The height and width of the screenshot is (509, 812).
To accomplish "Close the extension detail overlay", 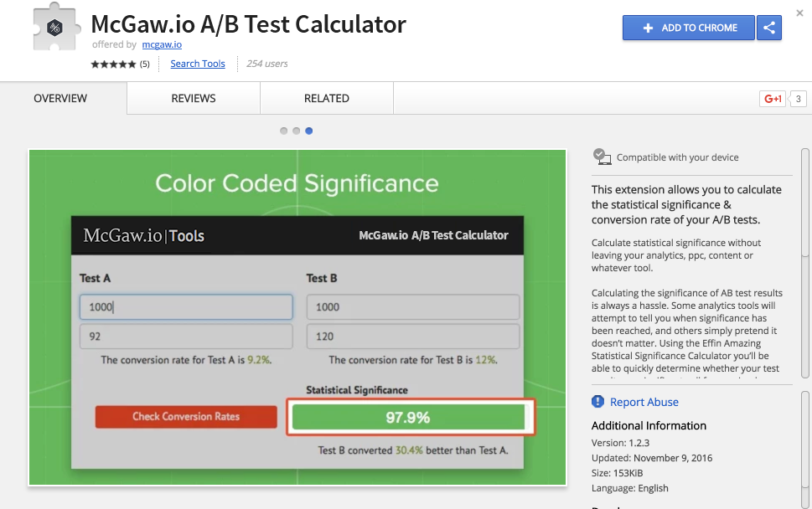I will (799, 13).
